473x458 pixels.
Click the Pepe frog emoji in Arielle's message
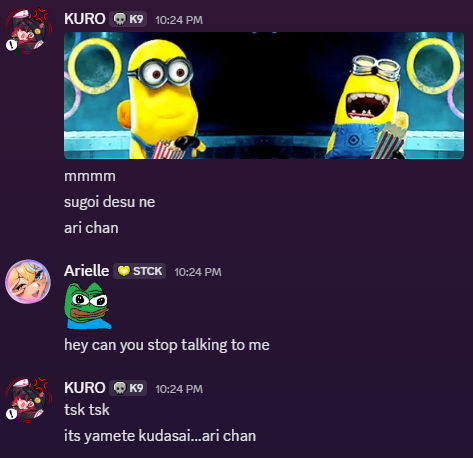pyautogui.click(x=88, y=306)
